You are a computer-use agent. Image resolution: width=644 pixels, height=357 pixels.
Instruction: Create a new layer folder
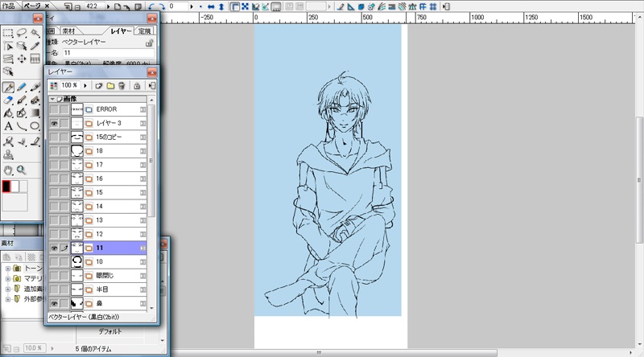110,84
